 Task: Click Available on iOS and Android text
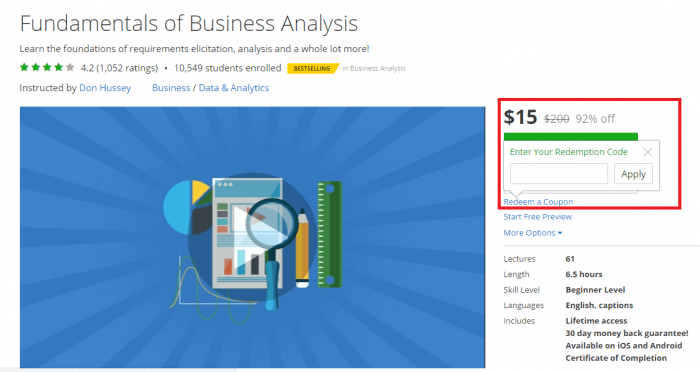(x=624, y=346)
